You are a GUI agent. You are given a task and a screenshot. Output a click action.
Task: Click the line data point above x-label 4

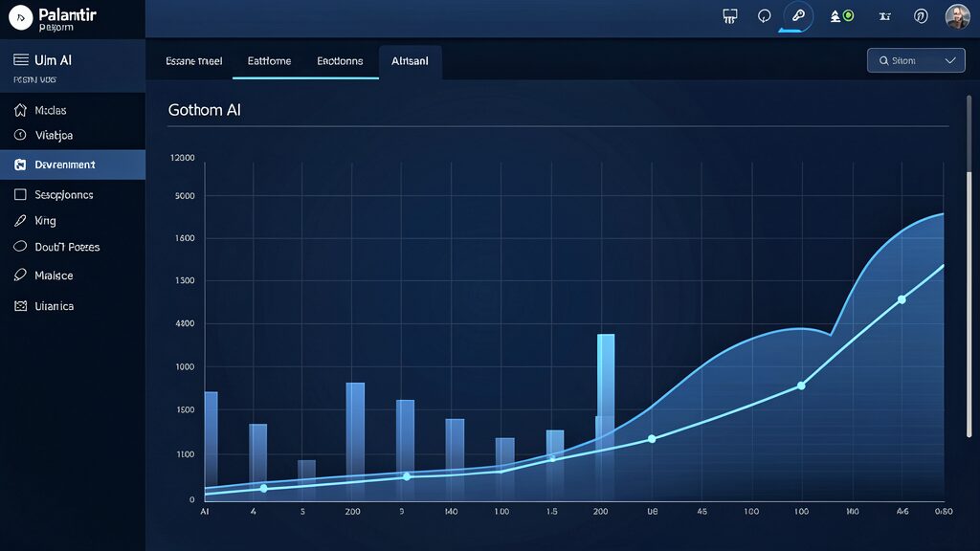[264, 488]
